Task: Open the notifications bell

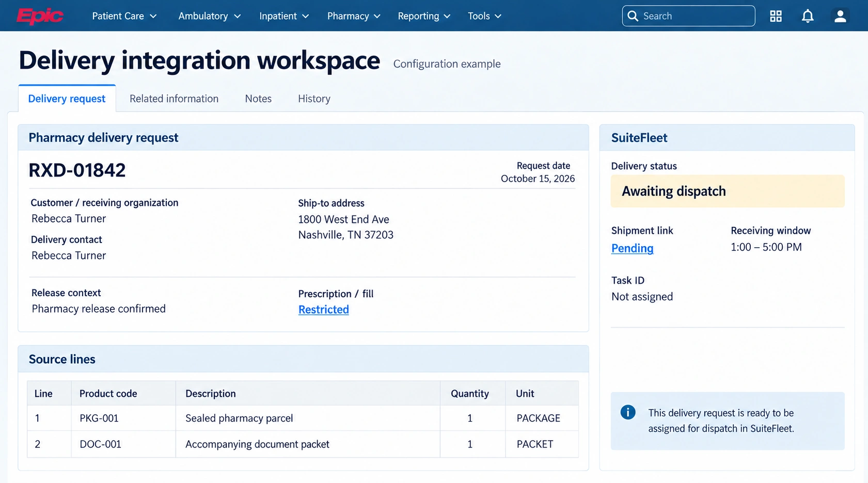Action: 808,16
